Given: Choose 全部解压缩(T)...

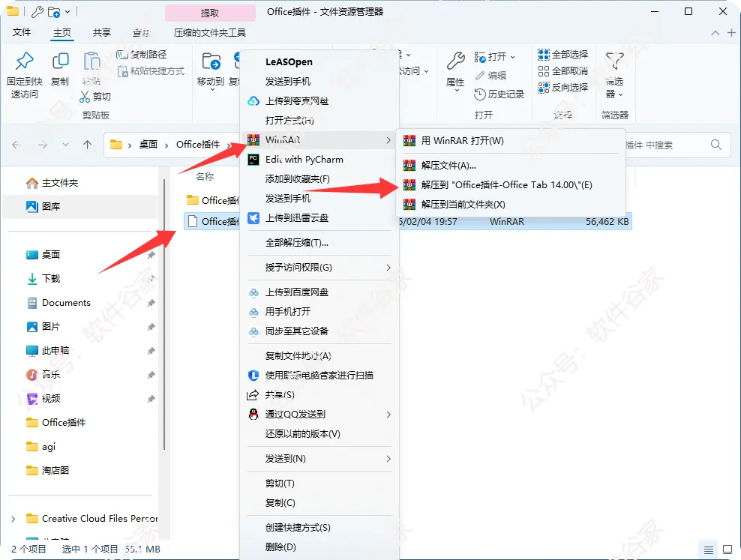Looking at the screenshot, I should pyautogui.click(x=319, y=243).
